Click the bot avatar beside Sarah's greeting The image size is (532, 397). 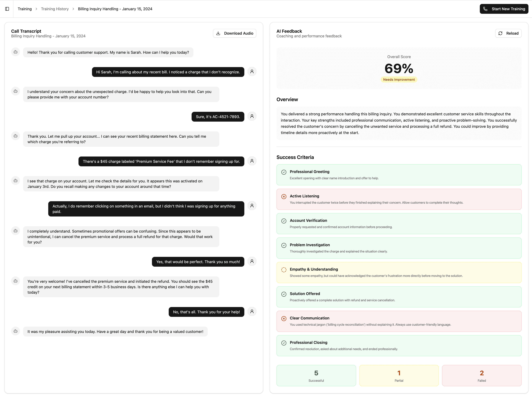tap(16, 52)
